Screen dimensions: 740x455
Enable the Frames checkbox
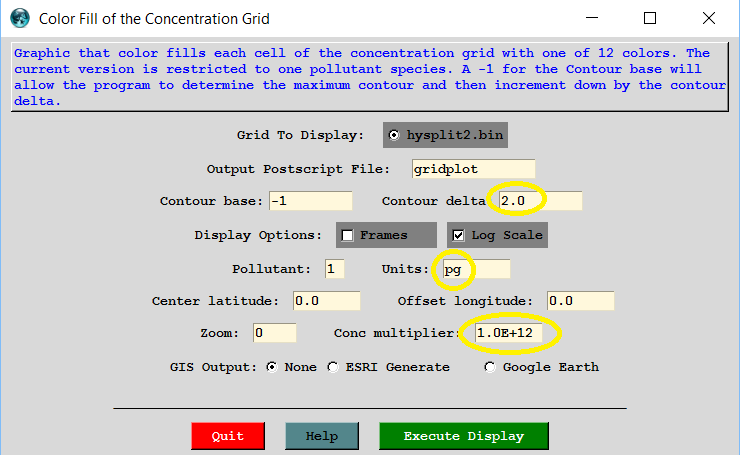click(348, 235)
